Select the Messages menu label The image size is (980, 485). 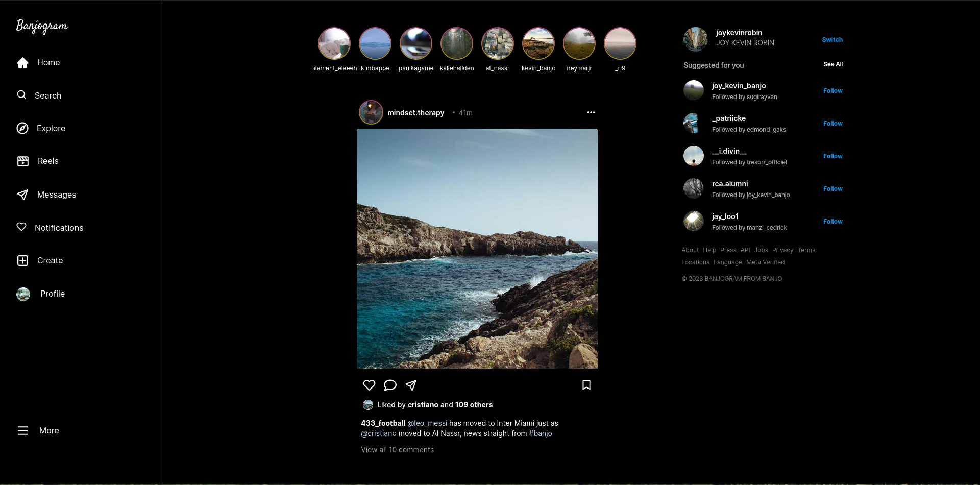pyautogui.click(x=57, y=195)
